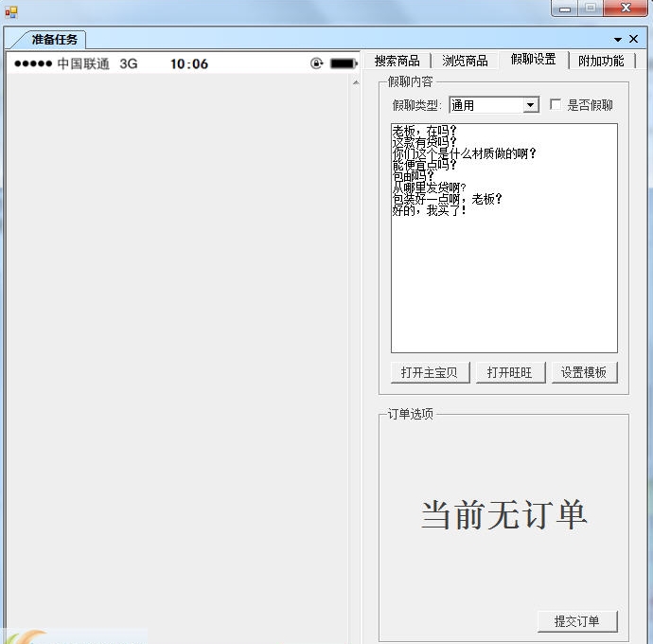Enable the 是否假聊 checkbox
This screenshot has width=653, height=644.
pyautogui.click(x=556, y=104)
